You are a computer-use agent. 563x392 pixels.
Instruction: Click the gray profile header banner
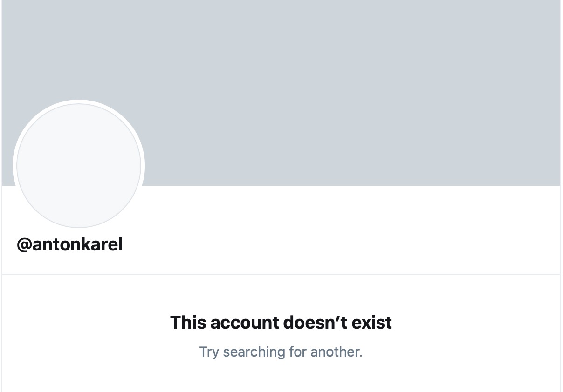[326, 84]
